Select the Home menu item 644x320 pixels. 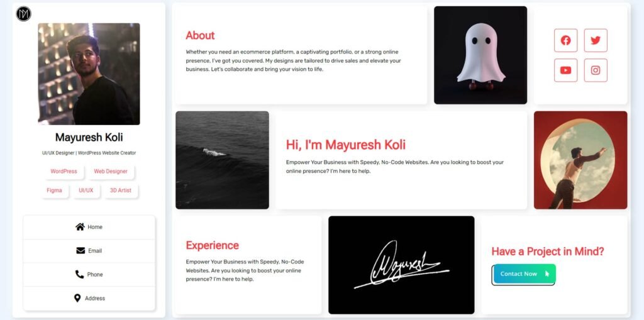click(x=89, y=227)
